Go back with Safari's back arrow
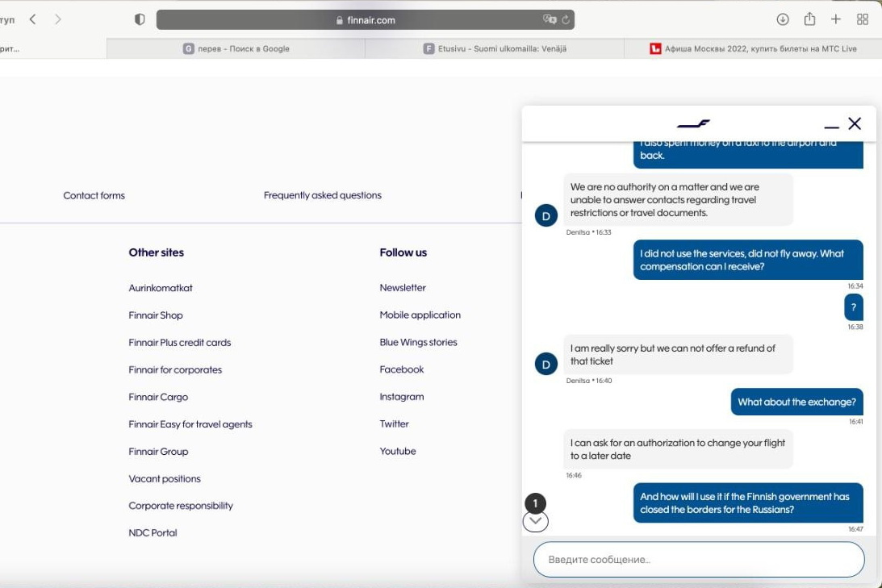This screenshot has height=588, width=882. (x=32, y=19)
